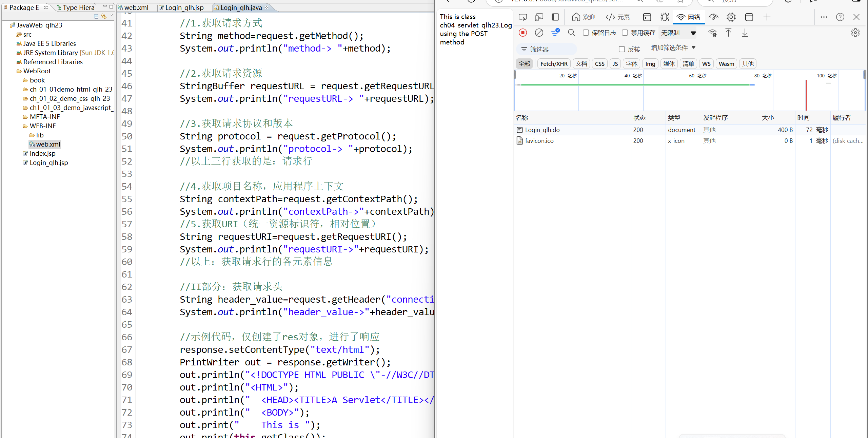Open the Memory chip gear icon

coord(731,17)
